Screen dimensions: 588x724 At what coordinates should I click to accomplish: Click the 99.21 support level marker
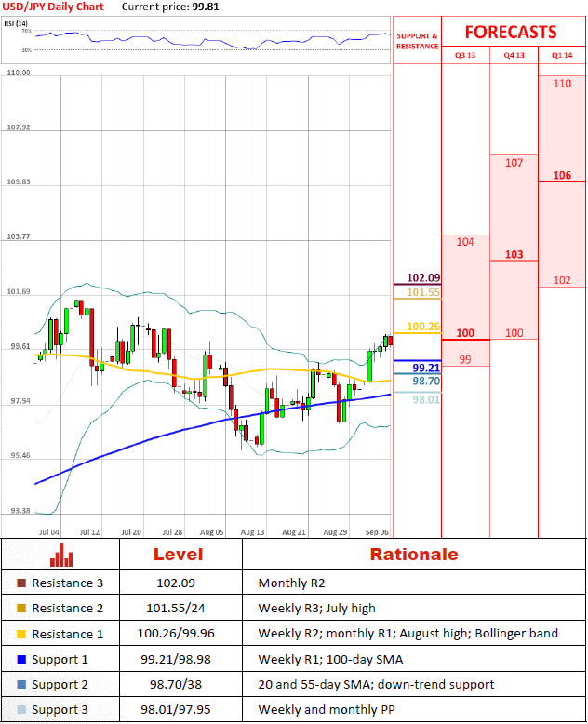pos(426,368)
